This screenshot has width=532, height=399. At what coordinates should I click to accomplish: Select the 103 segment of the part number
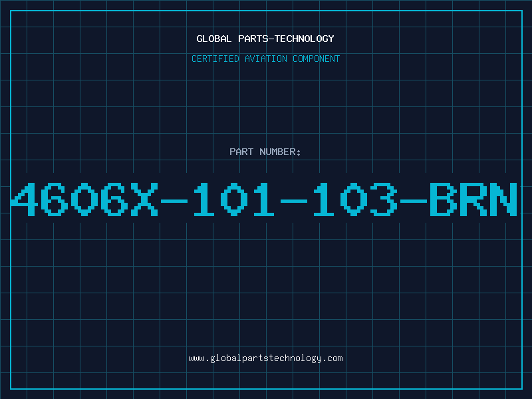tap(355, 199)
